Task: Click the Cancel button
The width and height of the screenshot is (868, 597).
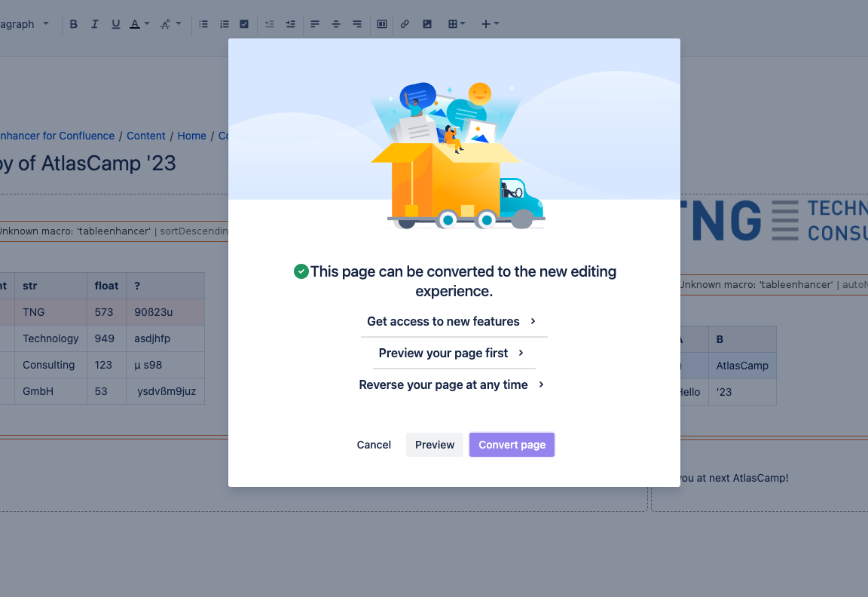Action: [374, 445]
